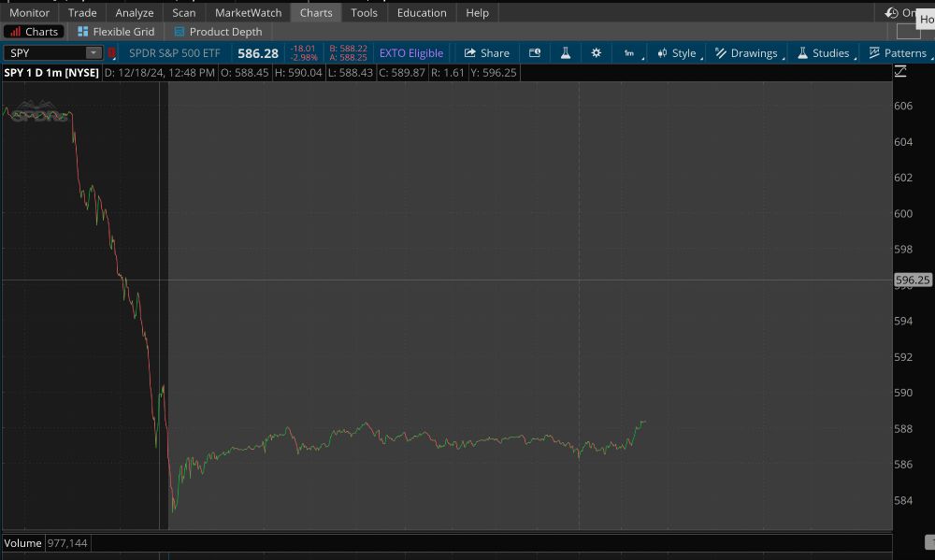Open the Flexible Grid sub-tab
This screenshot has width=935, height=560.
(116, 32)
